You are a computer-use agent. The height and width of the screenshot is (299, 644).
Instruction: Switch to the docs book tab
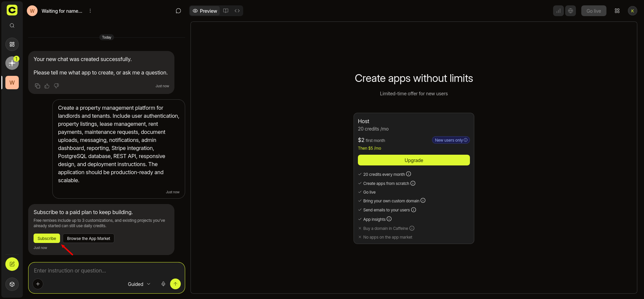(x=226, y=11)
